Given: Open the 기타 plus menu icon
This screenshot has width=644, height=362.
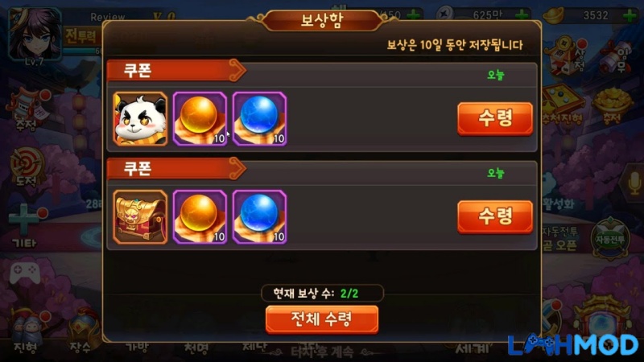Looking at the screenshot, I should [26, 226].
